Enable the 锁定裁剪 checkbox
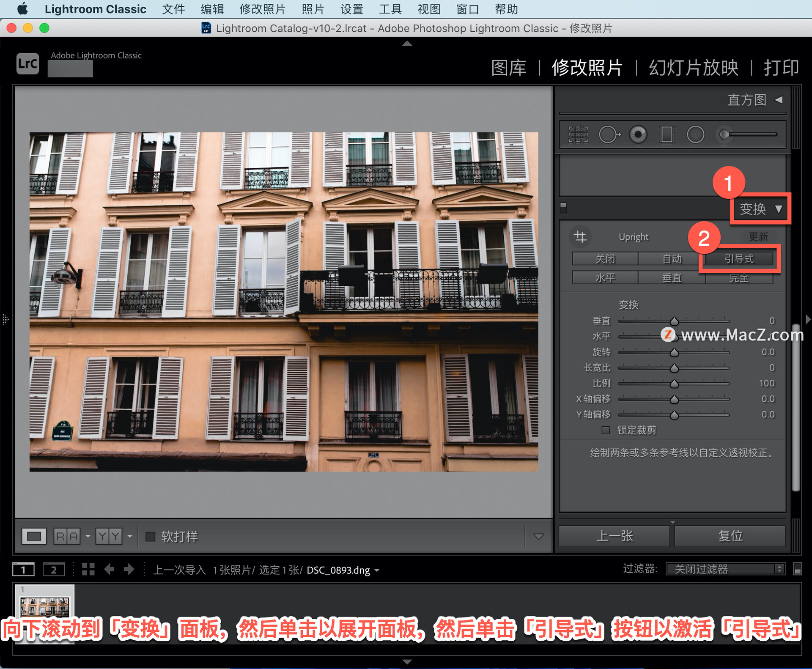Viewport: 812px width, 669px height. pos(606,430)
